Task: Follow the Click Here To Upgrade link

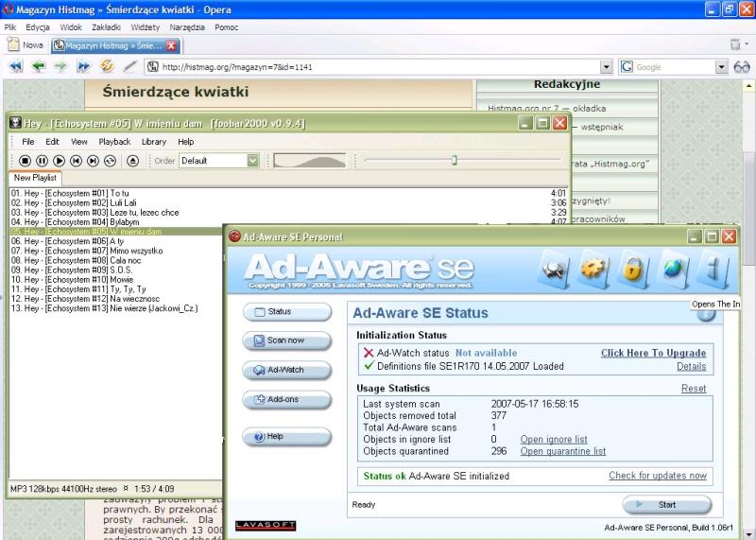Action: [x=653, y=354]
